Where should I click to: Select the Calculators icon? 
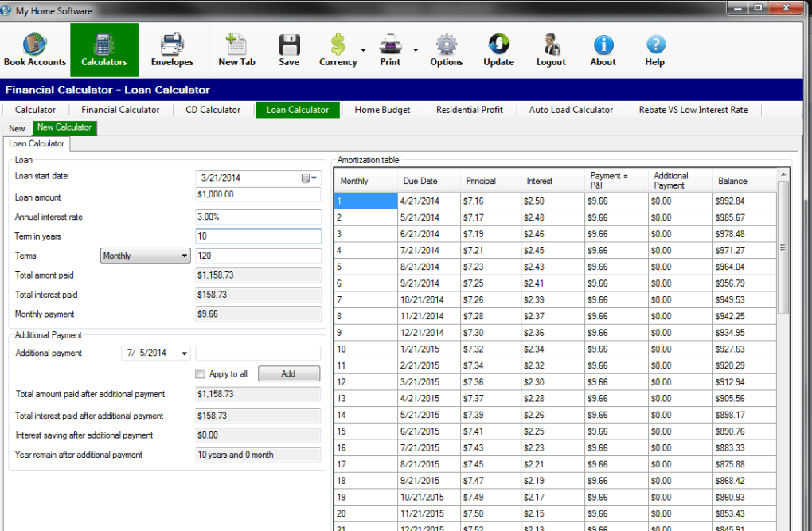[103, 49]
